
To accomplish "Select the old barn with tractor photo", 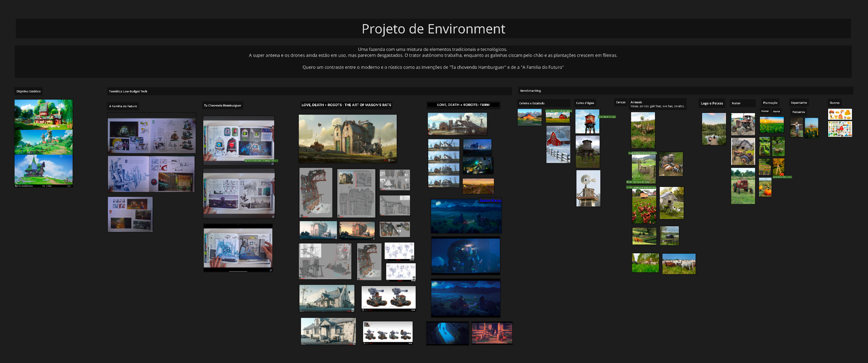I will coord(743,151).
